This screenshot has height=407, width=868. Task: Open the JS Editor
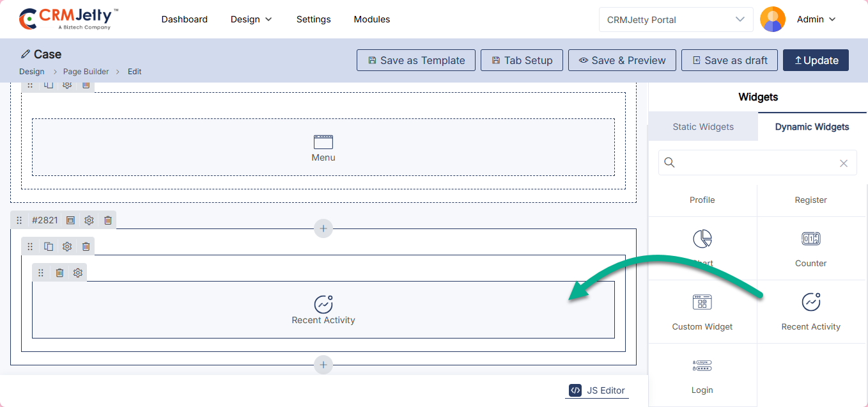[597, 390]
